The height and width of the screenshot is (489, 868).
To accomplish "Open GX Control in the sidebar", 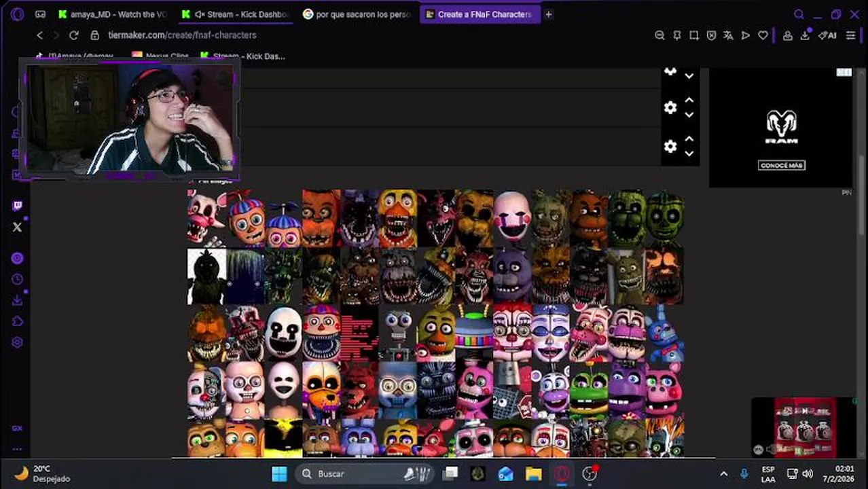I will point(17,429).
